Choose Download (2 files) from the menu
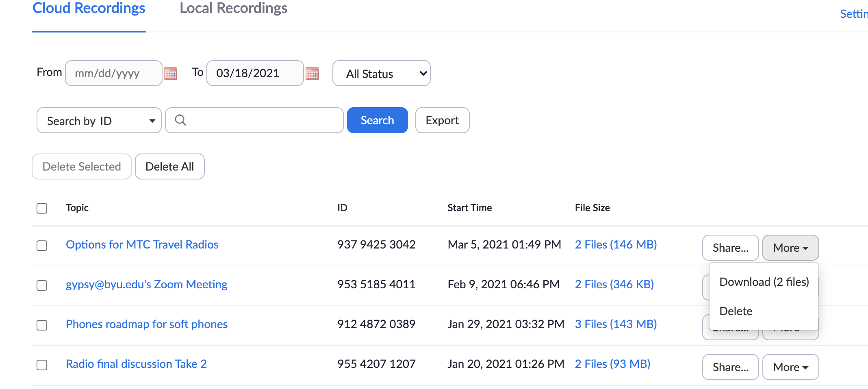This screenshot has width=868, height=389. click(764, 282)
